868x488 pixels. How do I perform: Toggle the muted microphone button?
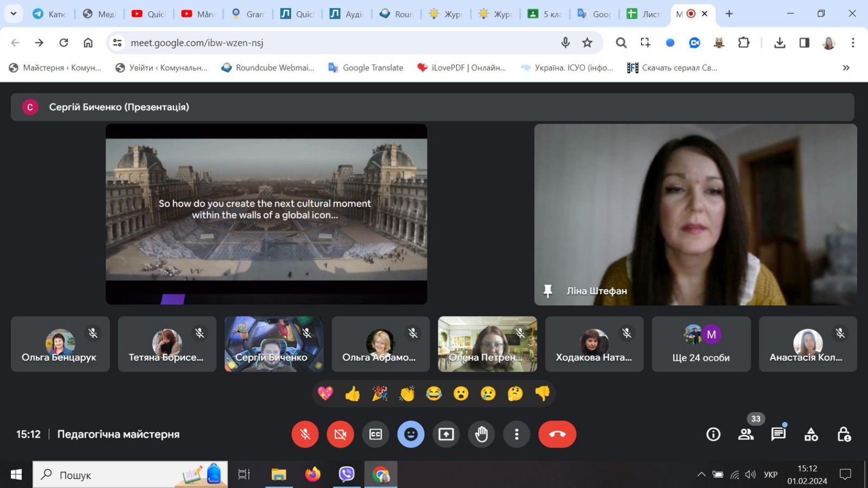coord(305,434)
